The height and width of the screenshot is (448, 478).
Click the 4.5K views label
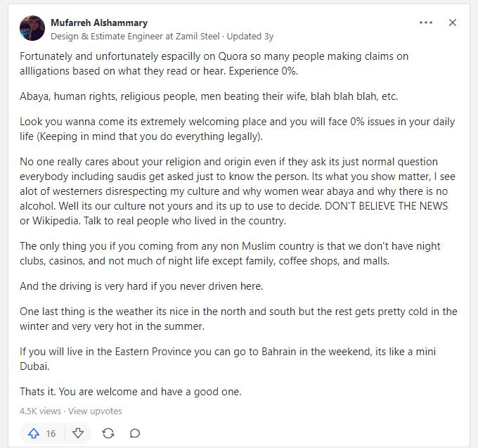40,411
